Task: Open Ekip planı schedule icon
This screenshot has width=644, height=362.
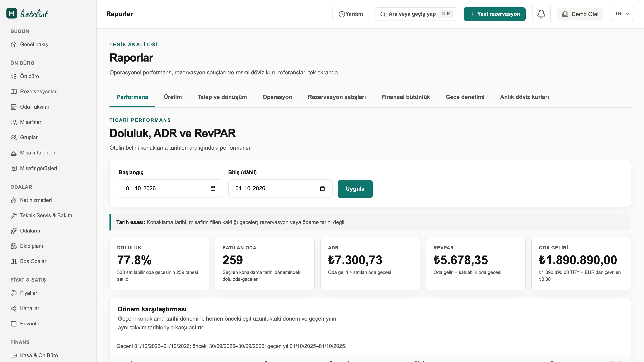Action: 13,246
